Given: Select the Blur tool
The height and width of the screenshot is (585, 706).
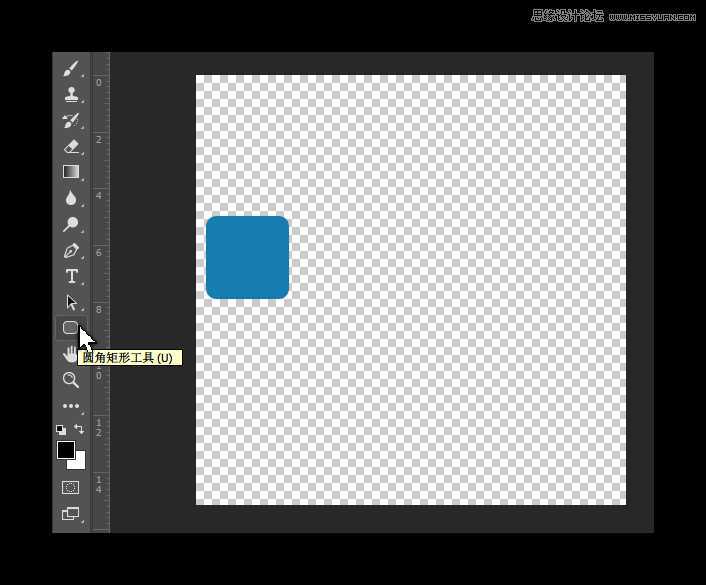Looking at the screenshot, I should [71, 198].
